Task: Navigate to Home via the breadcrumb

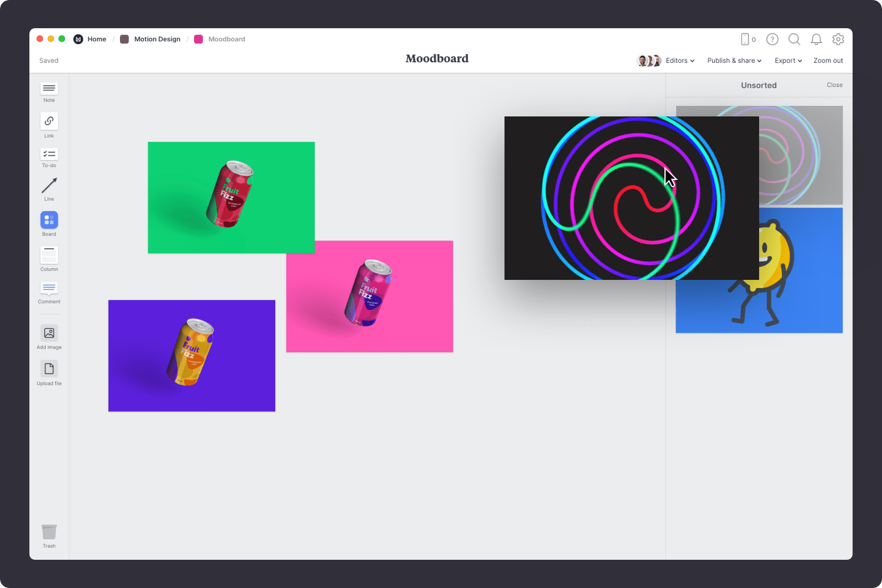Action: 96,39
